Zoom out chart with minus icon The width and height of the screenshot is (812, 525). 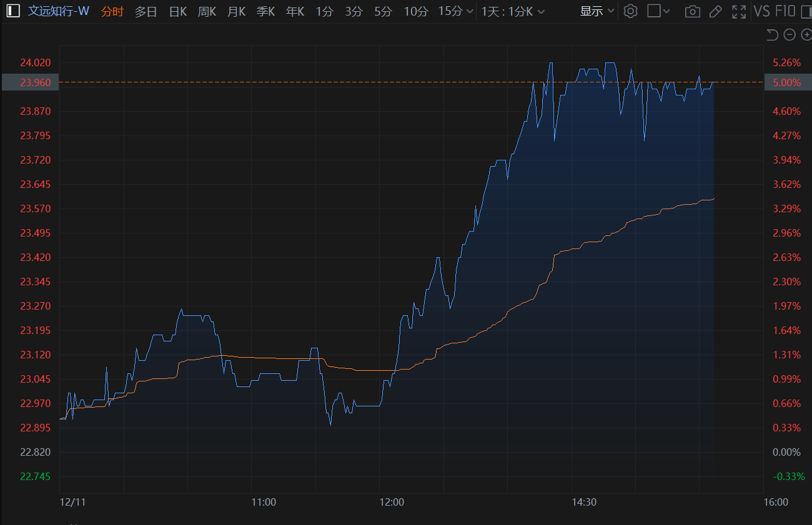point(789,35)
